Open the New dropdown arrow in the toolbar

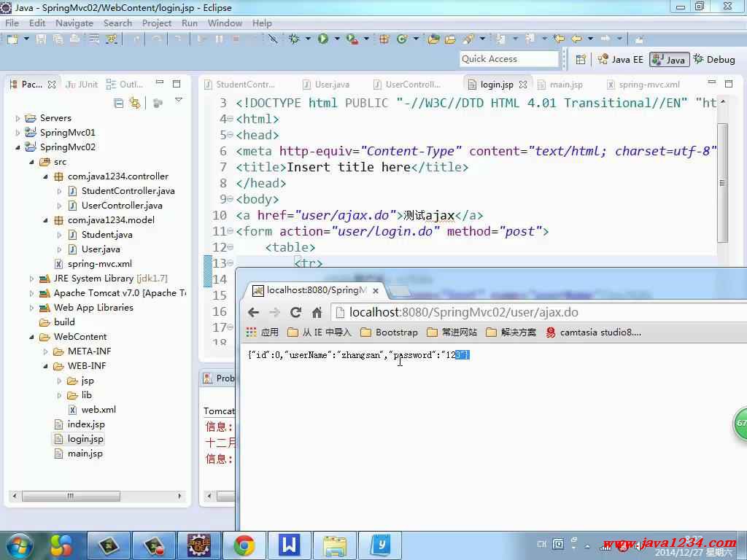pyautogui.click(x=26, y=39)
